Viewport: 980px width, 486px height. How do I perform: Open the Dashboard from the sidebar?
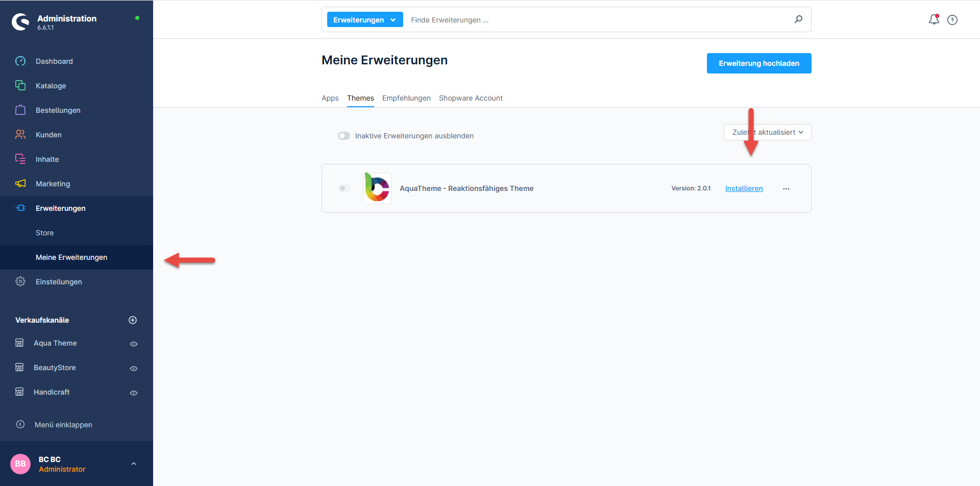coord(54,61)
